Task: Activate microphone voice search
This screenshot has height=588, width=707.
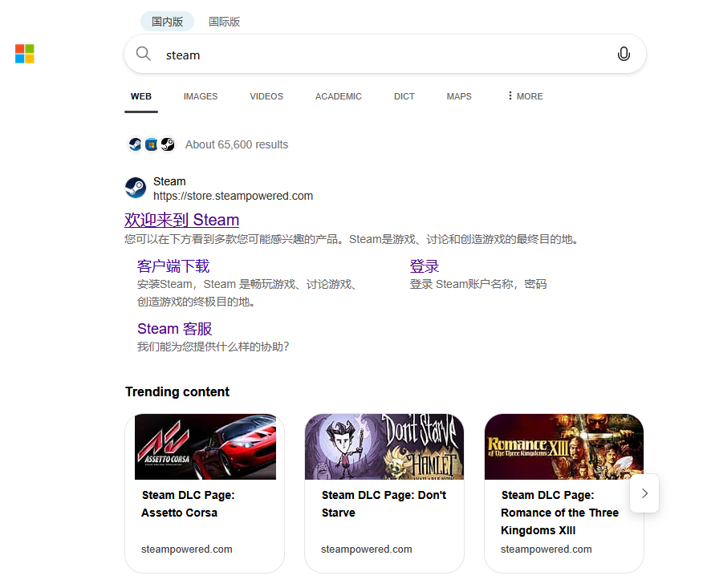Action: (x=624, y=54)
